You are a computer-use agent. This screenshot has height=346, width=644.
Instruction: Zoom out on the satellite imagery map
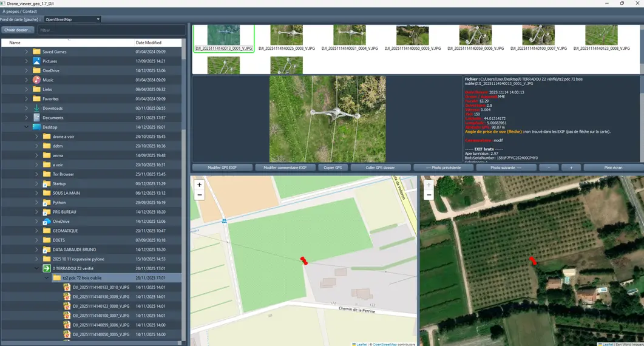click(x=429, y=195)
